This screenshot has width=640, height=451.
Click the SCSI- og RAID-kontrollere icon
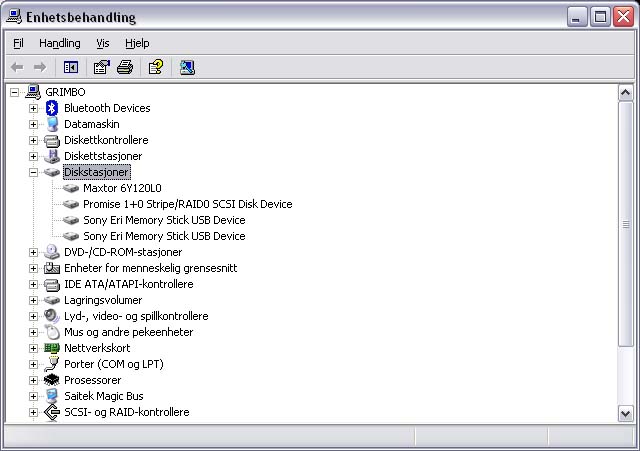coord(52,412)
